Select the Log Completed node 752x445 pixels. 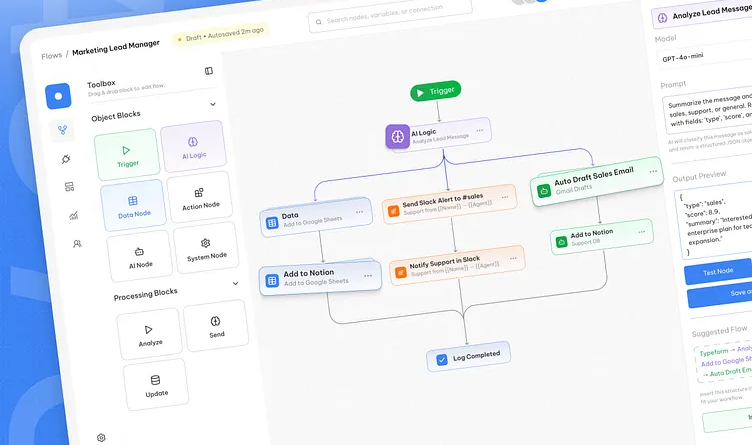click(x=469, y=357)
